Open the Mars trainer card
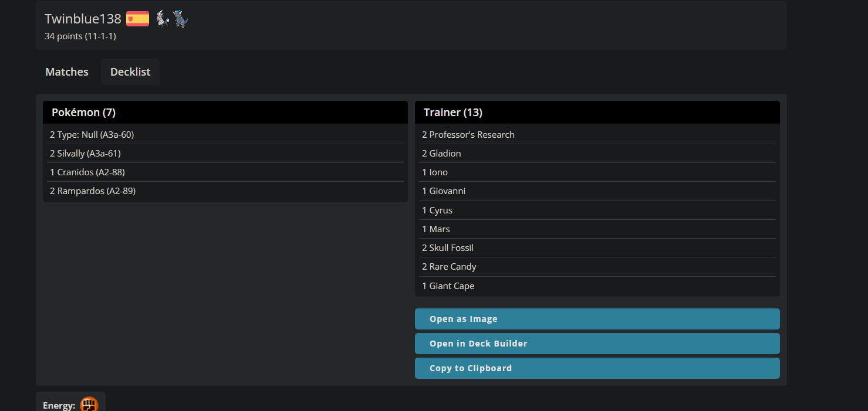 [436, 229]
